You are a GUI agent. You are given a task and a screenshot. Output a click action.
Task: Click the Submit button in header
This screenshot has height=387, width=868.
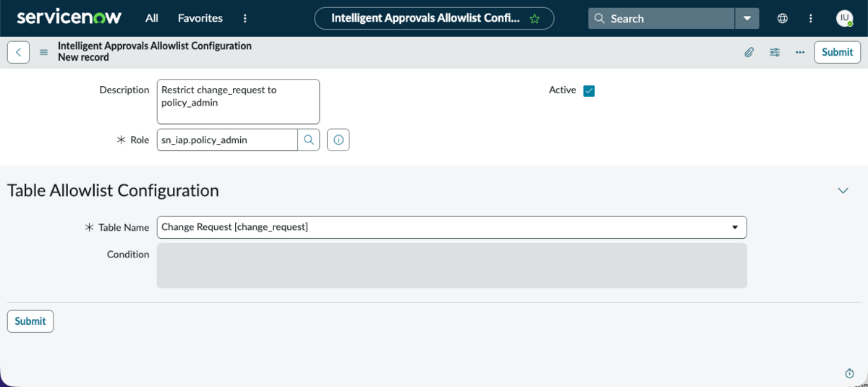[838, 52]
